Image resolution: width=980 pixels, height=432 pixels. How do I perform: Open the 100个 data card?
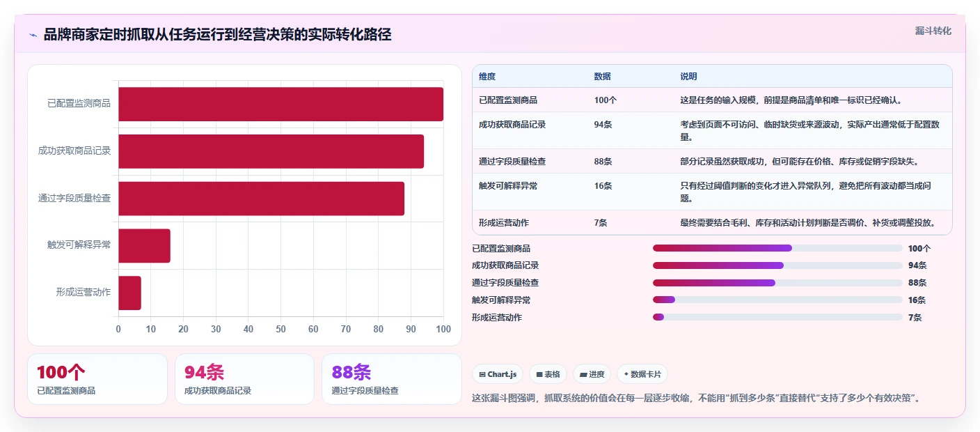point(97,379)
